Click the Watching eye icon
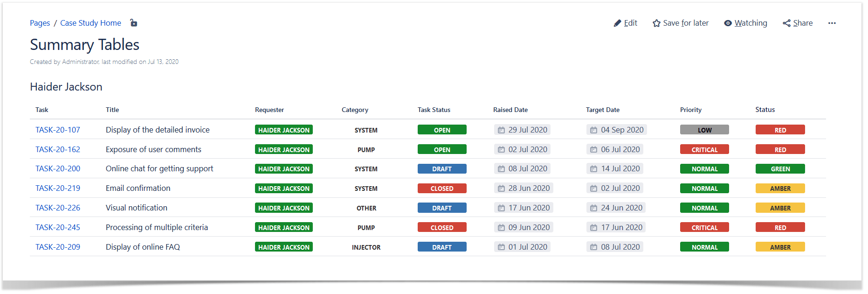Viewport: 868px width, 294px height. click(728, 23)
